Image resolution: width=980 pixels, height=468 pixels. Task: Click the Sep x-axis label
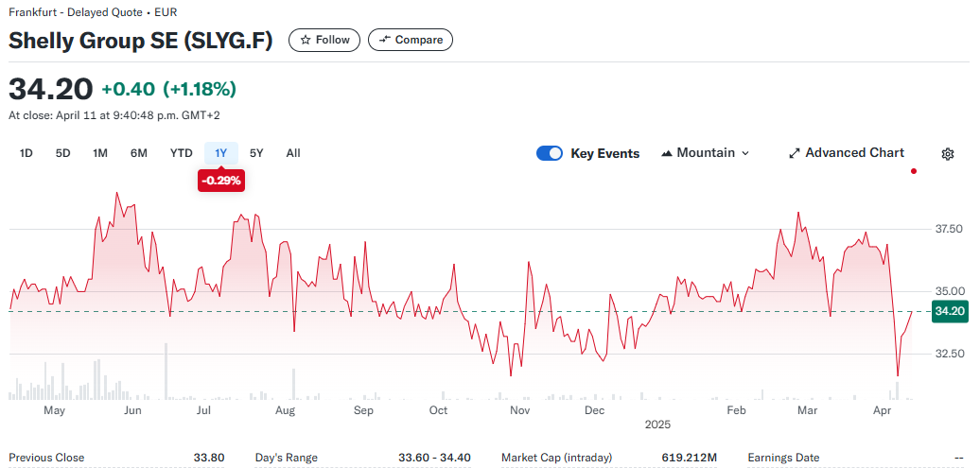point(363,410)
